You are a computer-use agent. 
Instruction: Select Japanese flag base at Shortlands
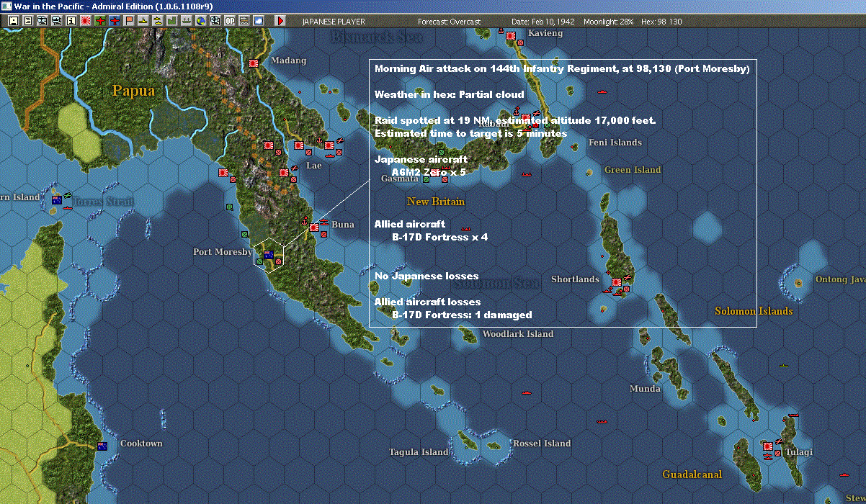[617, 282]
